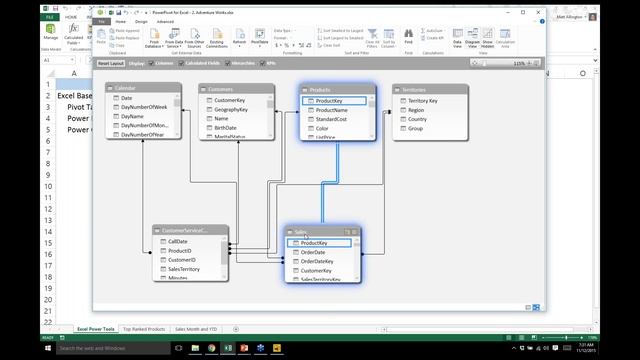
Task: Click Sort Smallest to Largest
Action: pyautogui.click(x=340, y=31)
